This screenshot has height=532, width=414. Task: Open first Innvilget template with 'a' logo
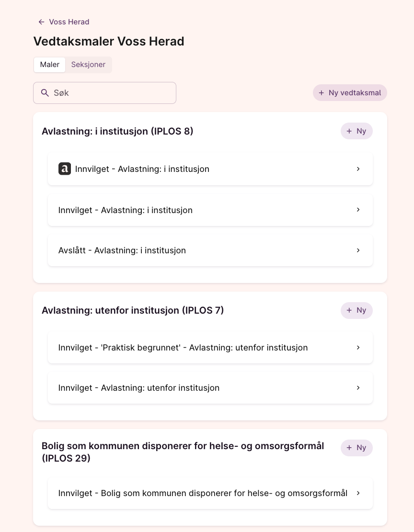click(x=142, y=169)
